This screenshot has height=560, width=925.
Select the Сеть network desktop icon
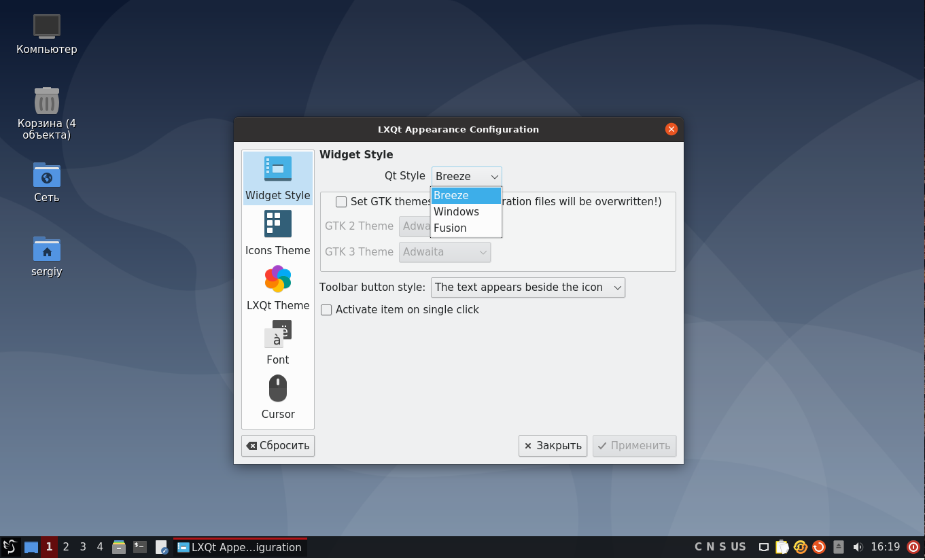(x=47, y=182)
